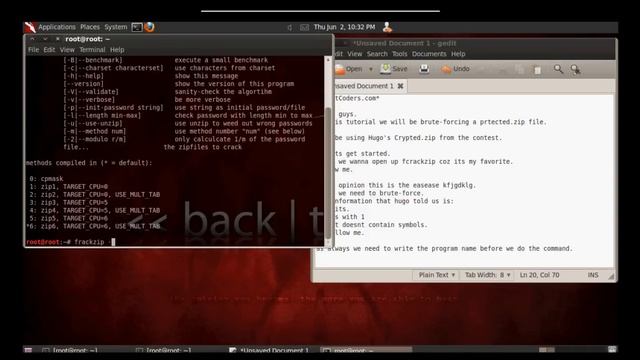Click in the gedit text editing area

465,180
